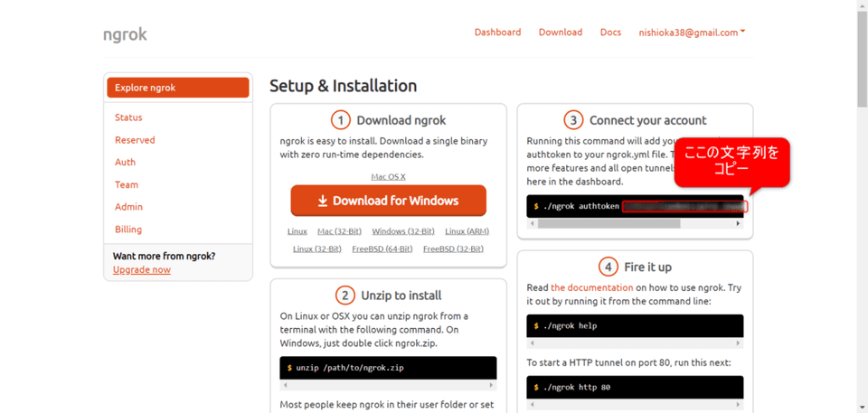Click the Upgrade now link
Viewport: 868px width, 413px height.
point(142,270)
